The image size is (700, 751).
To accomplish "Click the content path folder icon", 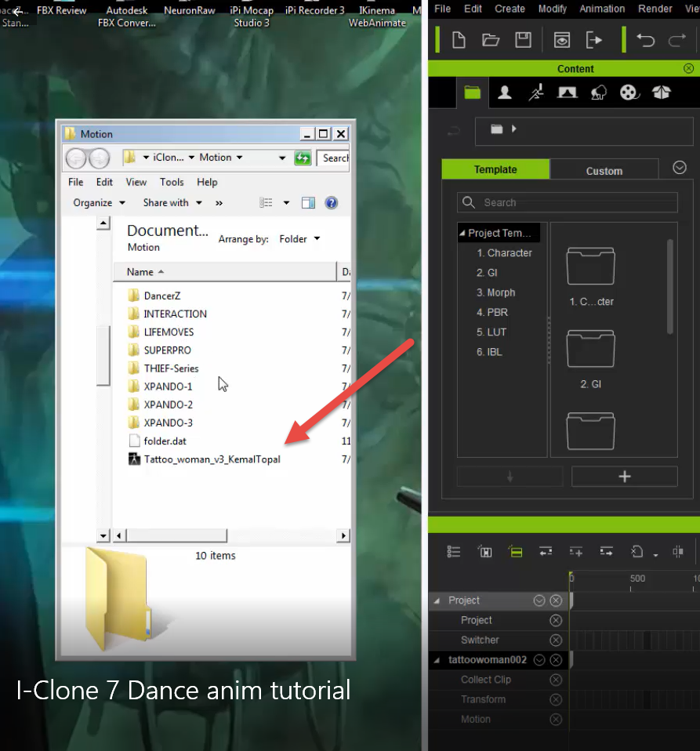I will coord(496,129).
